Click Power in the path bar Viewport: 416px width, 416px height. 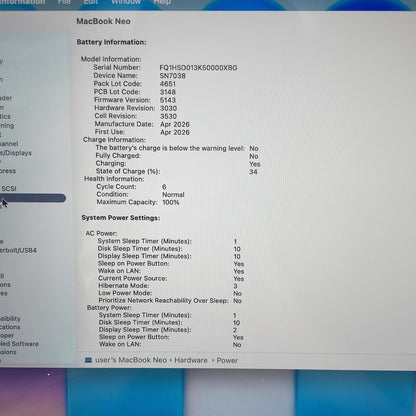227,360
